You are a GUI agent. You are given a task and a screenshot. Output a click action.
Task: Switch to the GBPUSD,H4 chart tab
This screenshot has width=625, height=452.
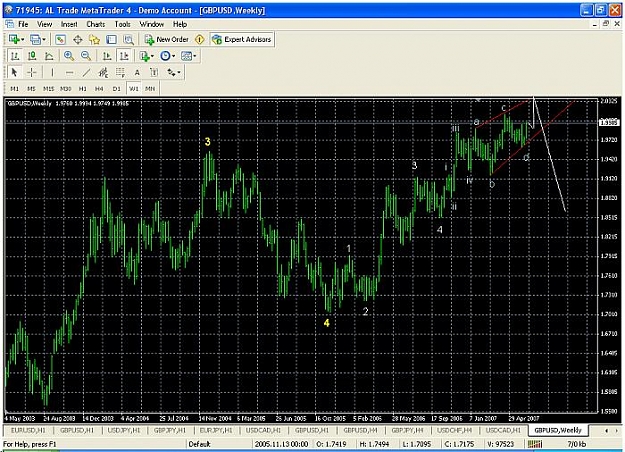click(360, 430)
